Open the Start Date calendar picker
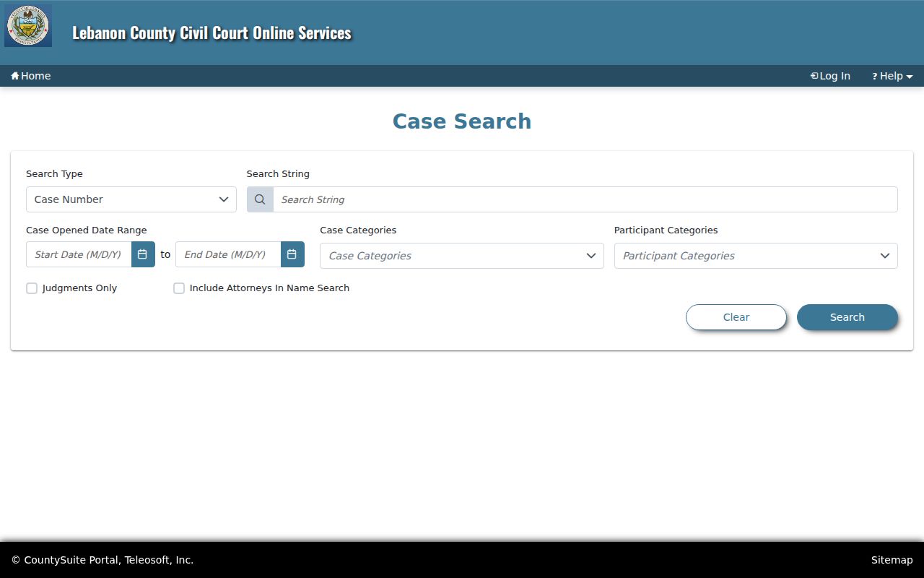 point(143,254)
